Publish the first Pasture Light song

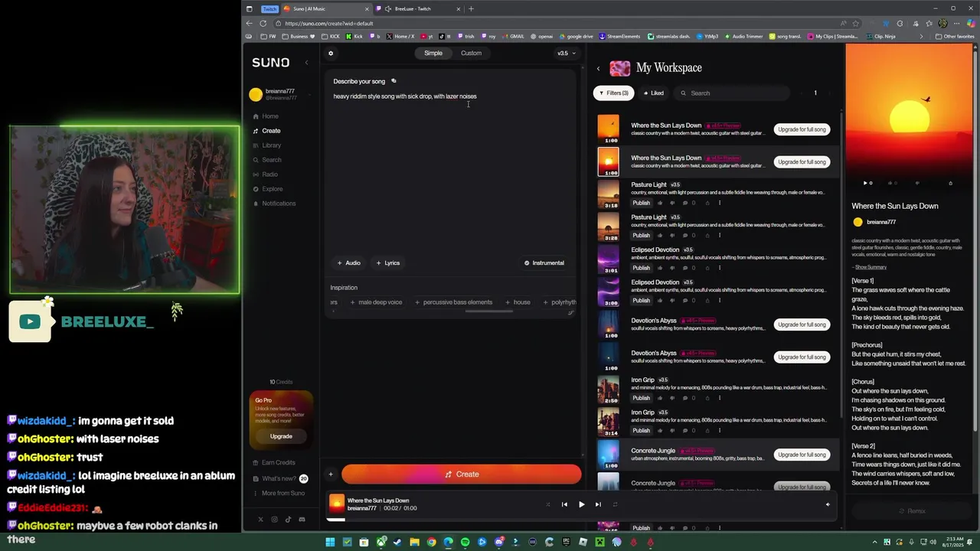[x=642, y=203]
